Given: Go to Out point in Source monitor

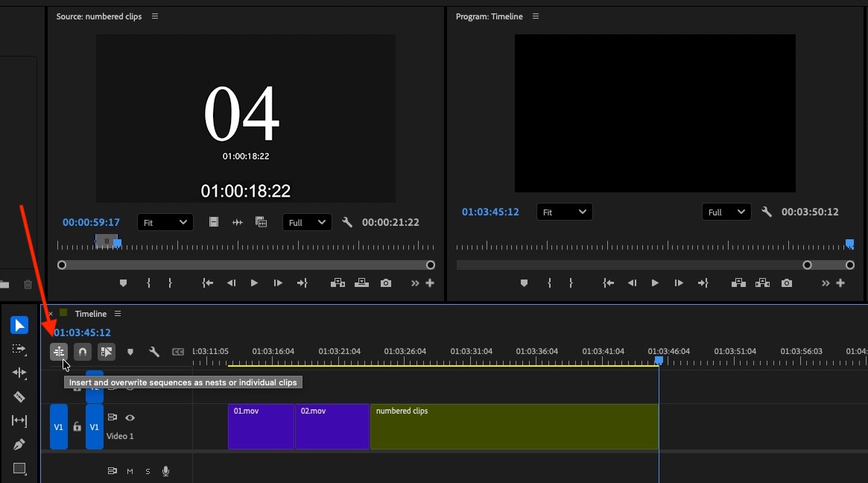Looking at the screenshot, I should [302, 283].
